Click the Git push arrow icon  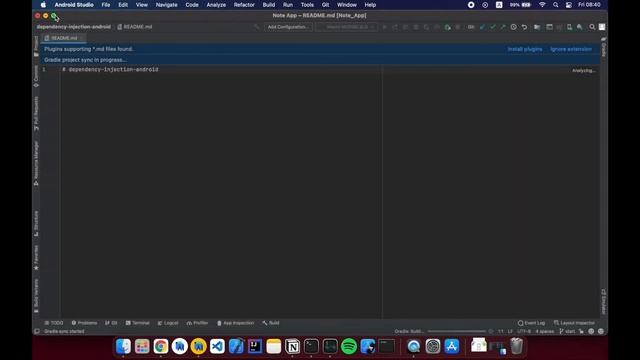tap(503, 27)
